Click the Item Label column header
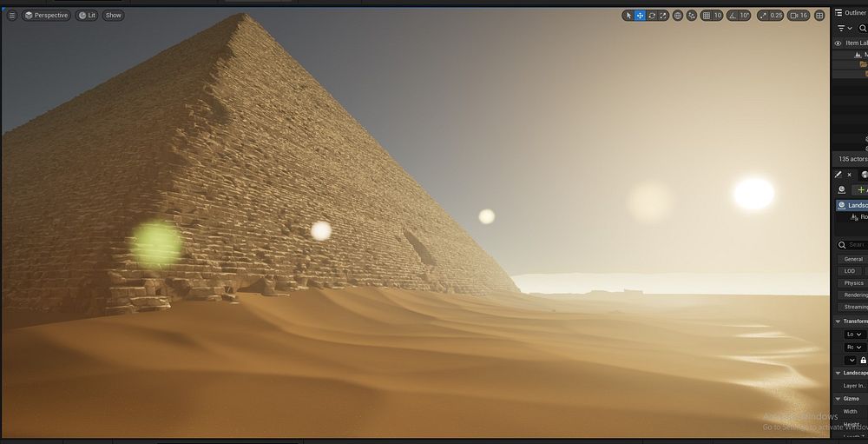This screenshot has height=444, width=868. [857, 43]
